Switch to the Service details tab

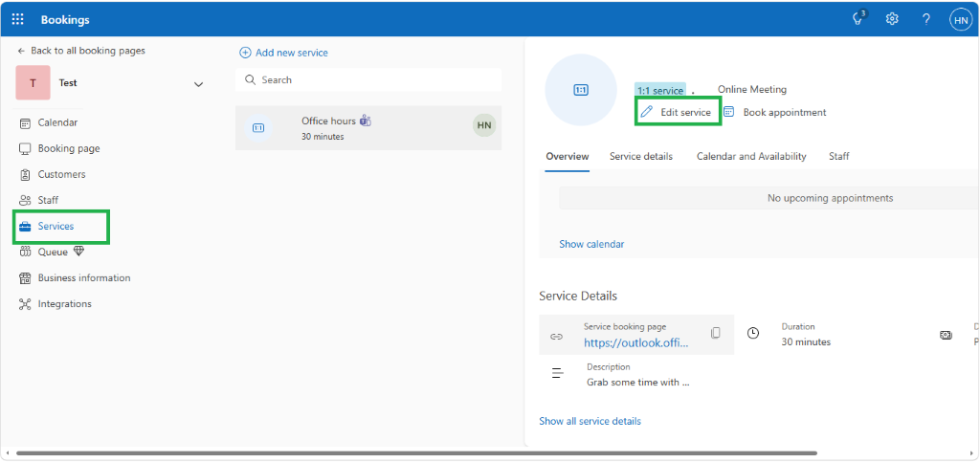click(641, 157)
